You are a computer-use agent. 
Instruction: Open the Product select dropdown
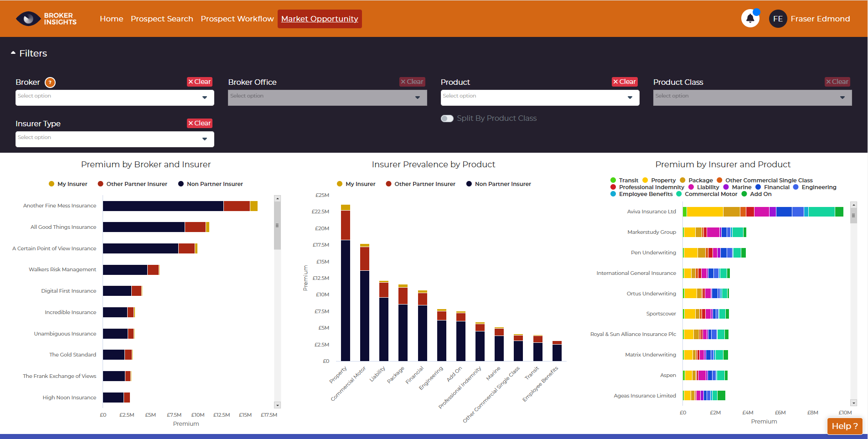click(x=540, y=98)
